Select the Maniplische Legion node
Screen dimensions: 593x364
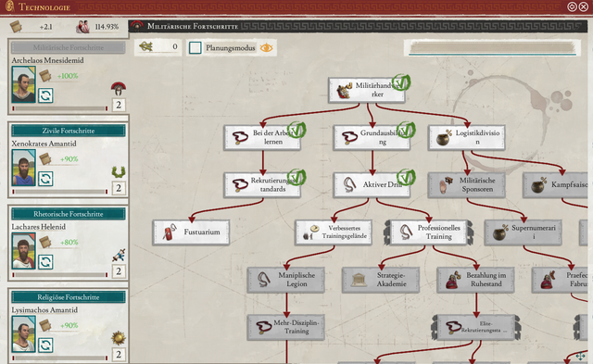pos(286,280)
